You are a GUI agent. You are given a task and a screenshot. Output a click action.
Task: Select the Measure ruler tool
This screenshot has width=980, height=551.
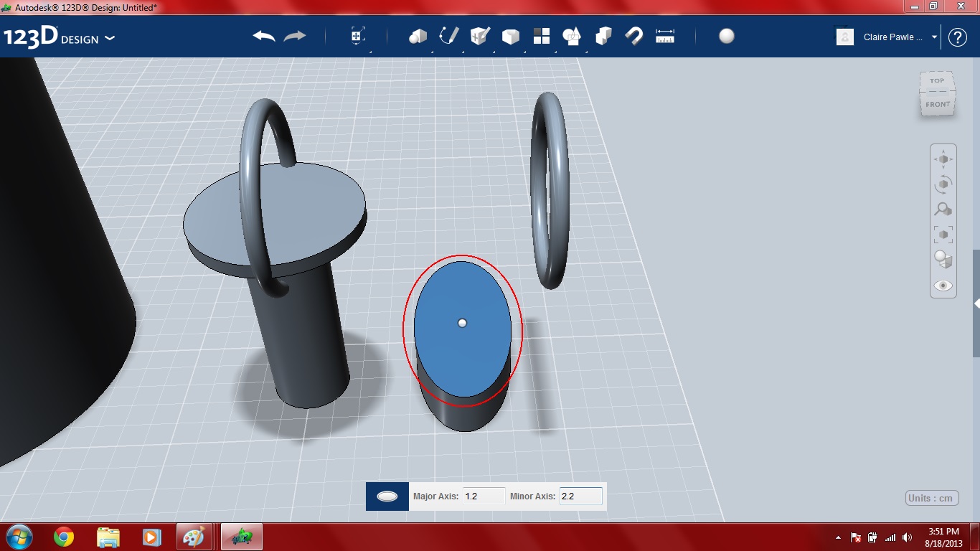click(665, 37)
